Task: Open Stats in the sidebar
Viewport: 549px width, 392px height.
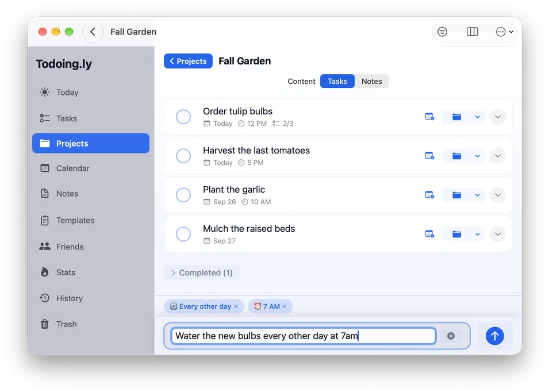Action: (91, 272)
